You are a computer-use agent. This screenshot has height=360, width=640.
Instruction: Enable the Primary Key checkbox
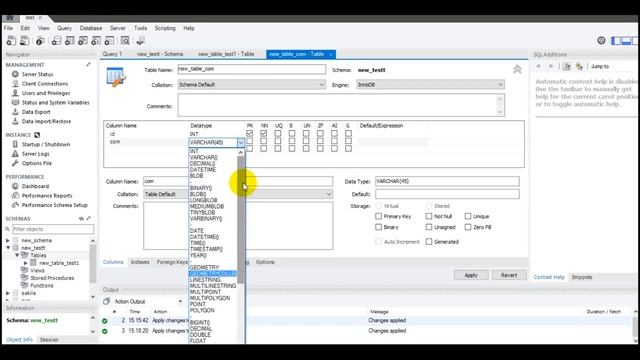(x=378, y=216)
